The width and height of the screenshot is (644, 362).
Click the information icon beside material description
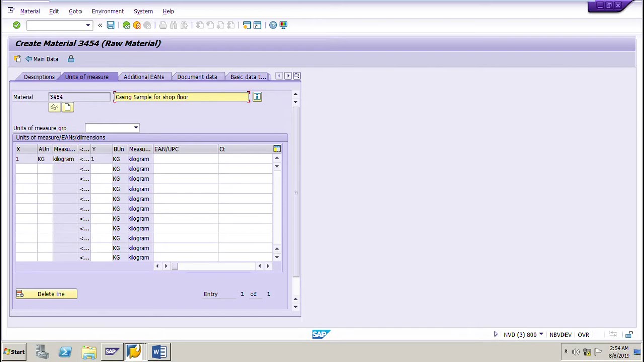[257, 97]
